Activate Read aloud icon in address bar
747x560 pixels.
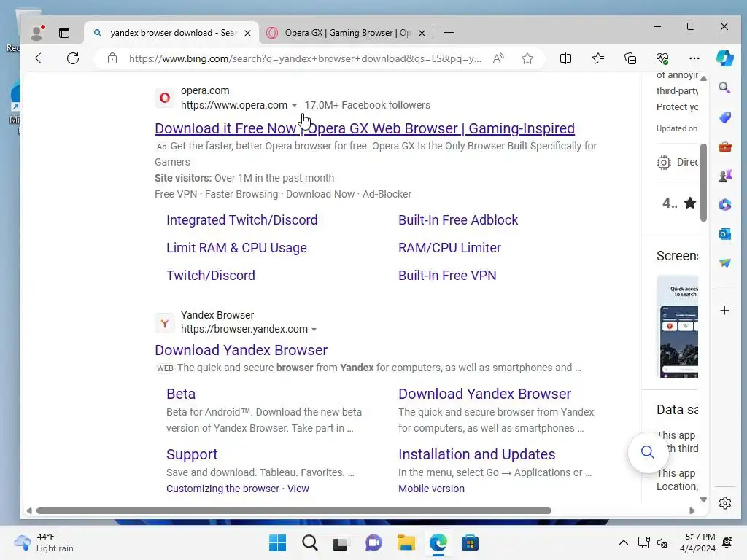click(498, 58)
